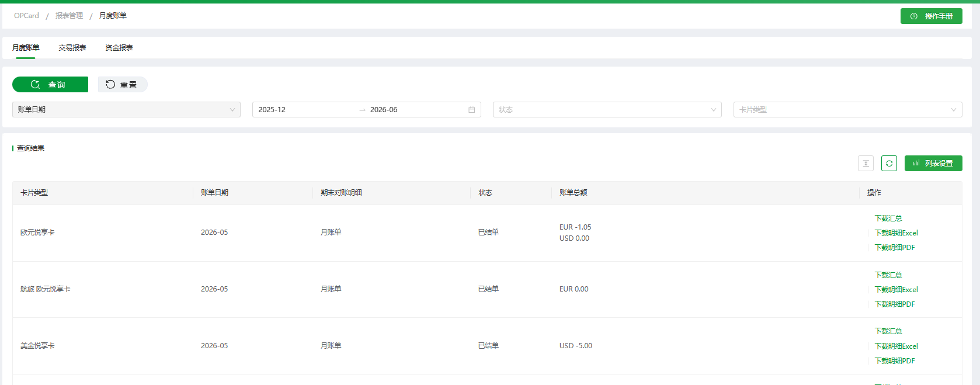Download 下载汇总 for 美金悦享卡

click(x=888, y=331)
